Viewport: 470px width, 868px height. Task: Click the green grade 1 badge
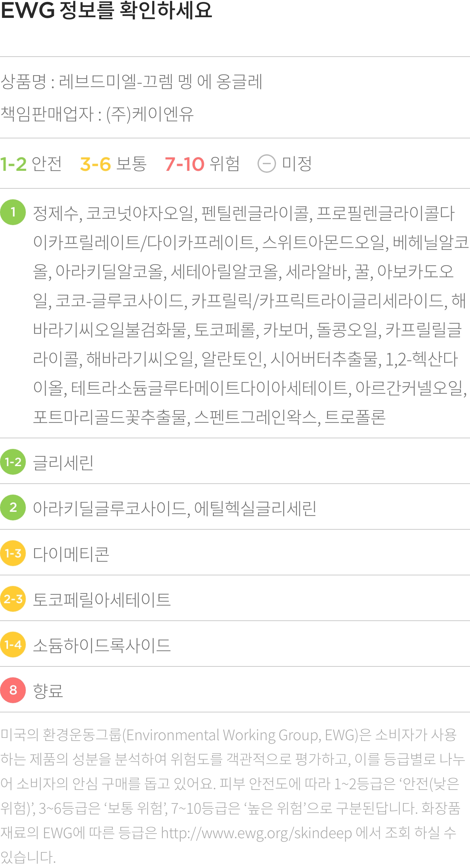(13, 212)
